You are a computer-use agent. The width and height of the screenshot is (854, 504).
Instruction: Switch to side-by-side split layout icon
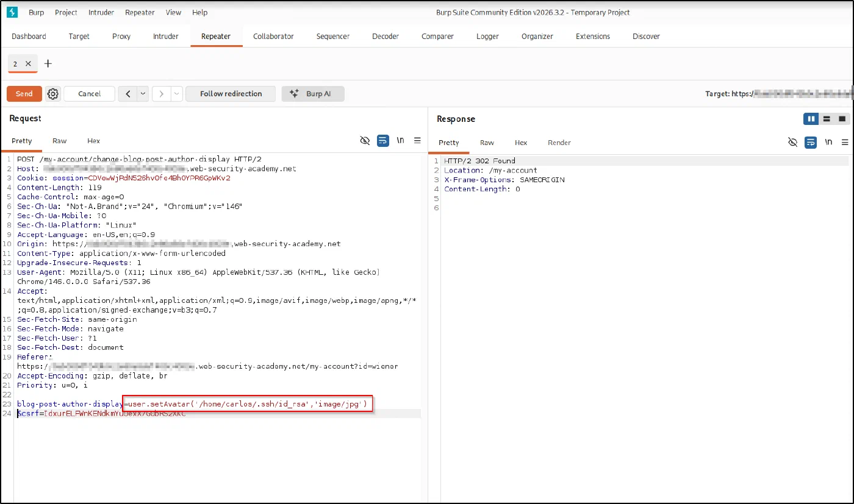811,119
